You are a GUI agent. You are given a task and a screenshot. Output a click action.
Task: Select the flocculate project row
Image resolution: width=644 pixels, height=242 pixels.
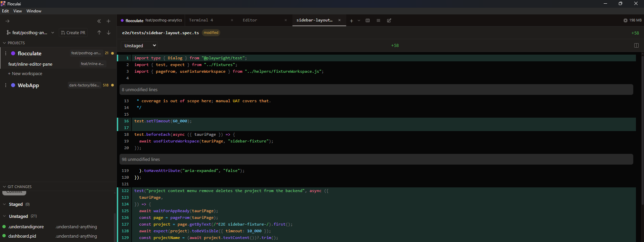tap(58, 53)
